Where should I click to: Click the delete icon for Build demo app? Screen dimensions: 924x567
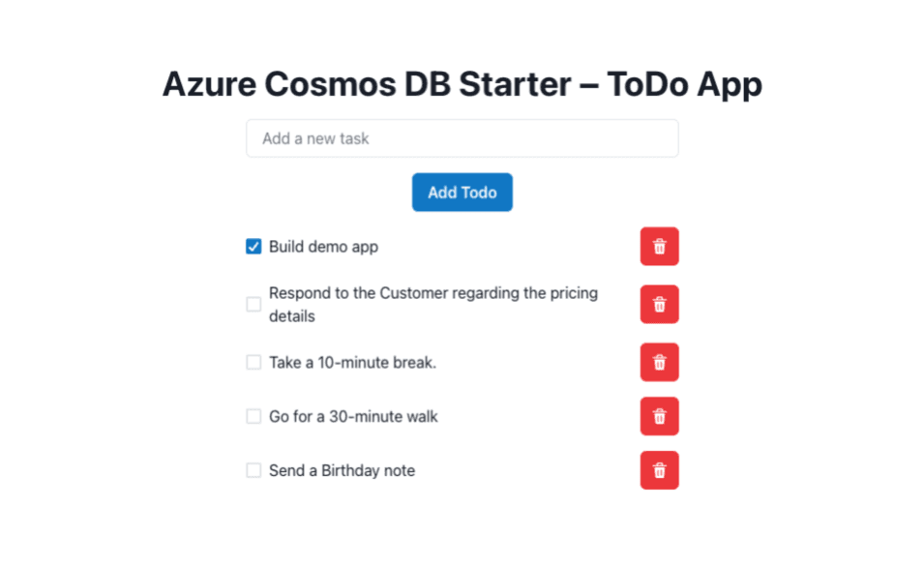[659, 246]
